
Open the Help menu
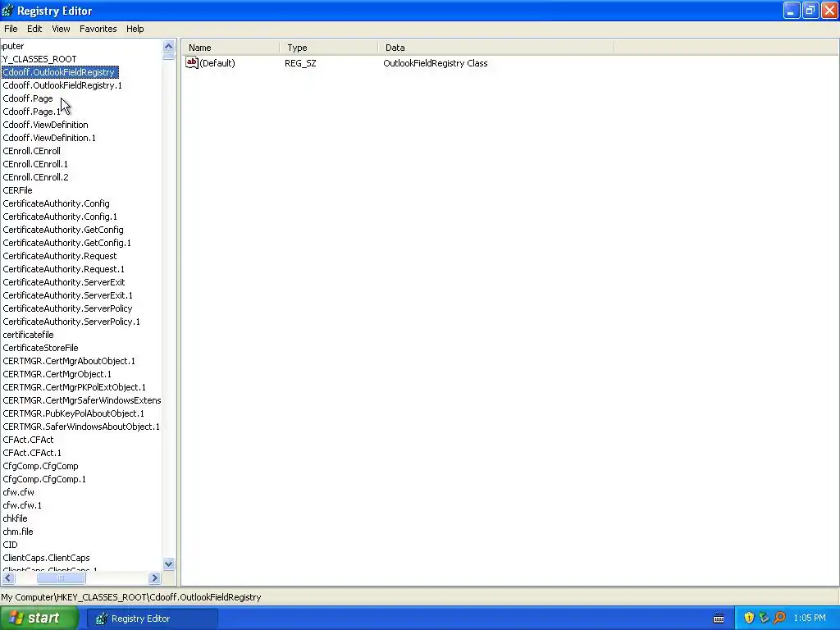[x=135, y=29]
